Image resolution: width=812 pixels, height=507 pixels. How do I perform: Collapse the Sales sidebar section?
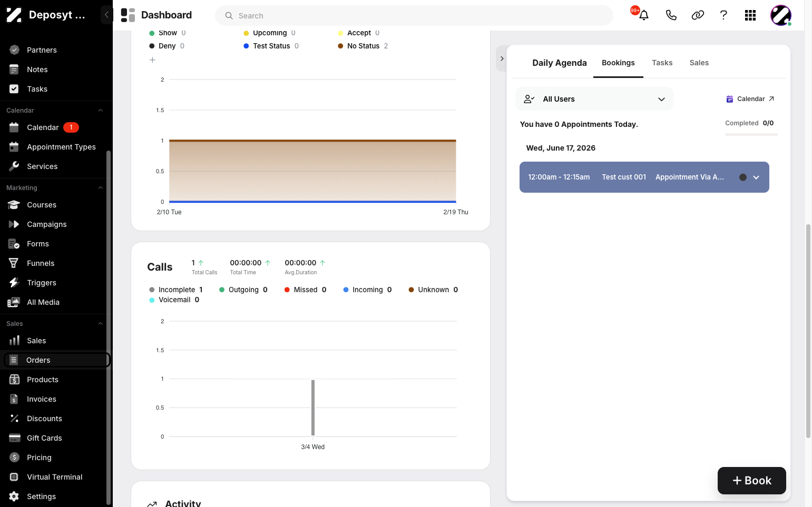point(100,324)
